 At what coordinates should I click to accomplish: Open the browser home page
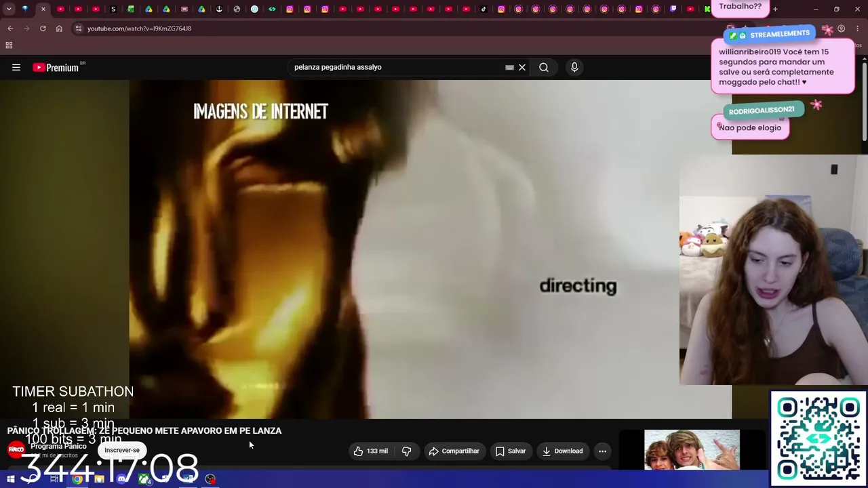click(59, 28)
